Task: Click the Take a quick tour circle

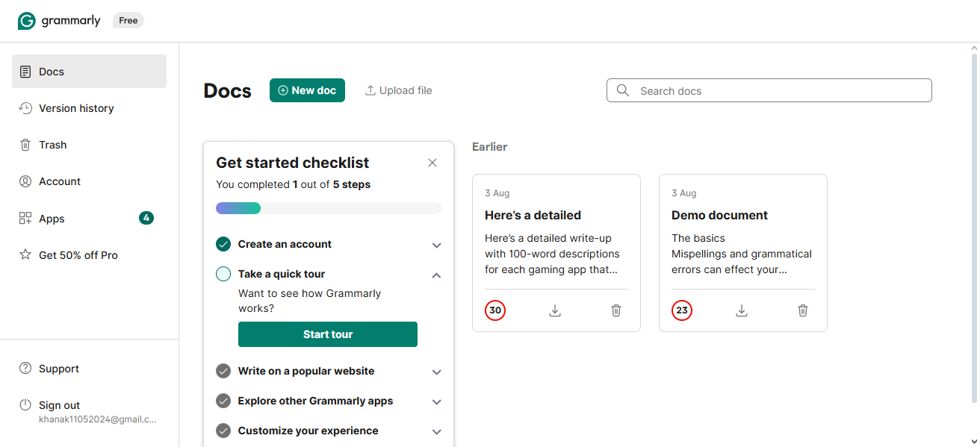Action: coord(223,274)
